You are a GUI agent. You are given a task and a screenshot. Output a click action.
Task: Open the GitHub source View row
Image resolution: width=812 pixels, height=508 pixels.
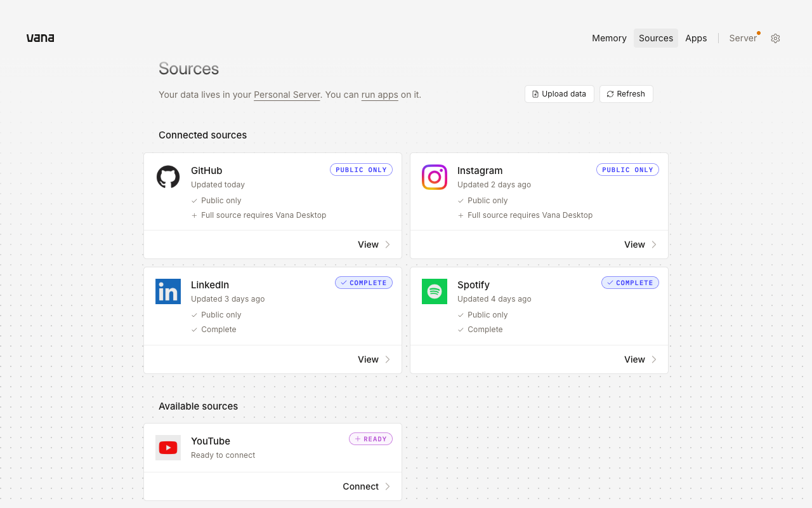tap(273, 244)
